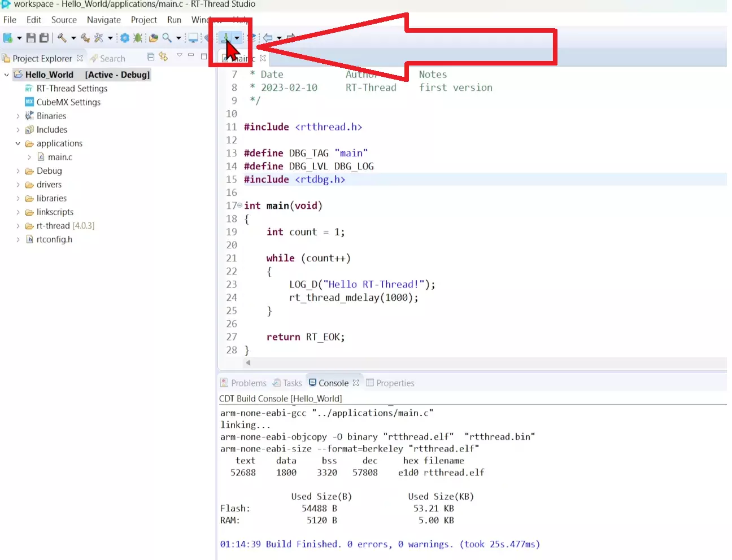Switch to the Tasks tab
Screen dimensions: 732x560
tap(287, 383)
